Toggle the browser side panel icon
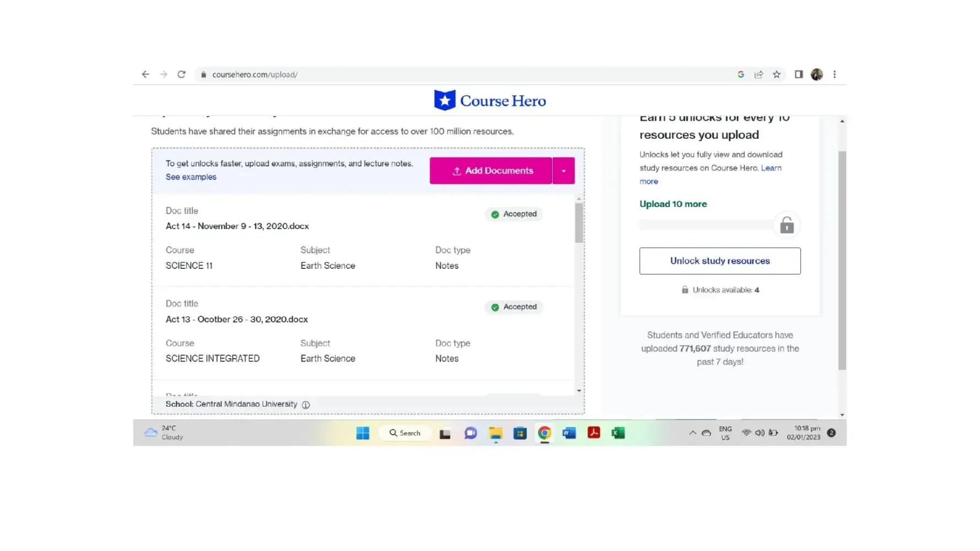The height and width of the screenshot is (551, 980). click(x=798, y=74)
